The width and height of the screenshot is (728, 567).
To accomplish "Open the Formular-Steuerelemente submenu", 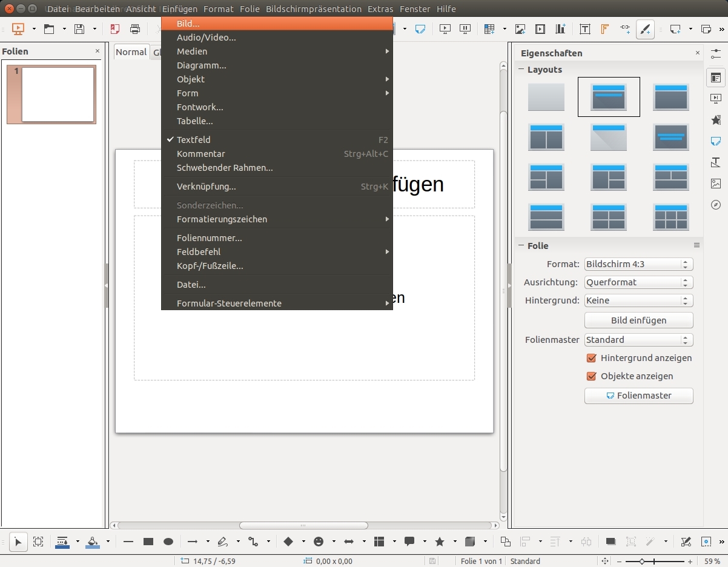I will coord(229,303).
